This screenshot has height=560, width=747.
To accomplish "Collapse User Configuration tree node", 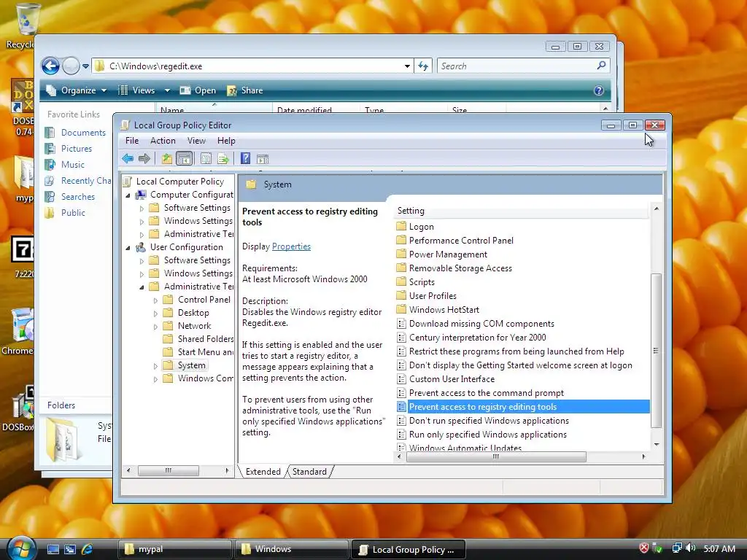I will (128, 248).
